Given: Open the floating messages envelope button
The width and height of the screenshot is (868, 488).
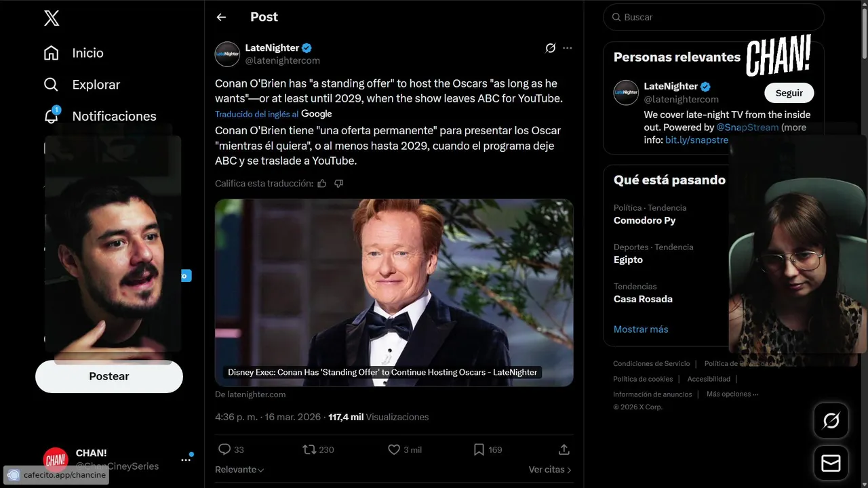Looking at the screenshot, I should pos(831,463).
